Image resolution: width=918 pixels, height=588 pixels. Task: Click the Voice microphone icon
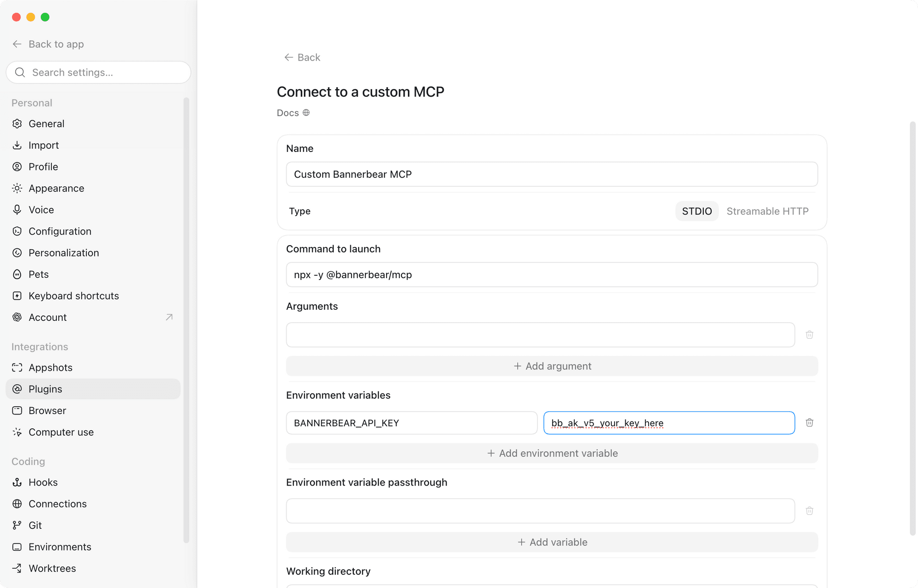pos(17,210)
